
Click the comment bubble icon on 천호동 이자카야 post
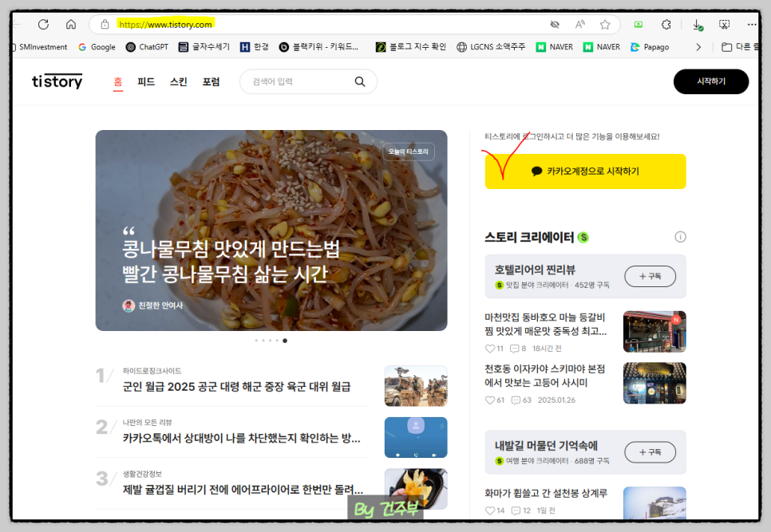[517, 399]
